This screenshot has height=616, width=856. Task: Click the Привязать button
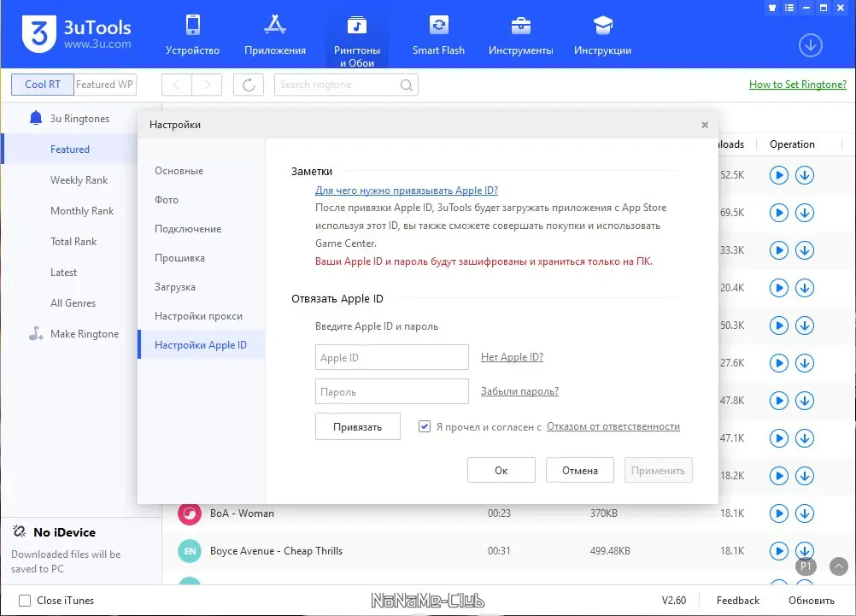358,427
